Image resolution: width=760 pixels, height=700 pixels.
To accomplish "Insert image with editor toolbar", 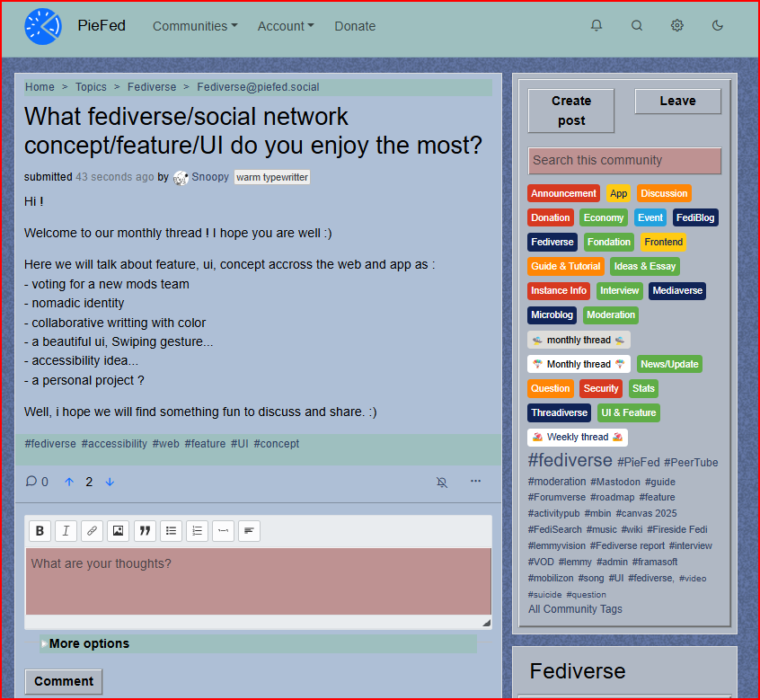I will [119, 531].
